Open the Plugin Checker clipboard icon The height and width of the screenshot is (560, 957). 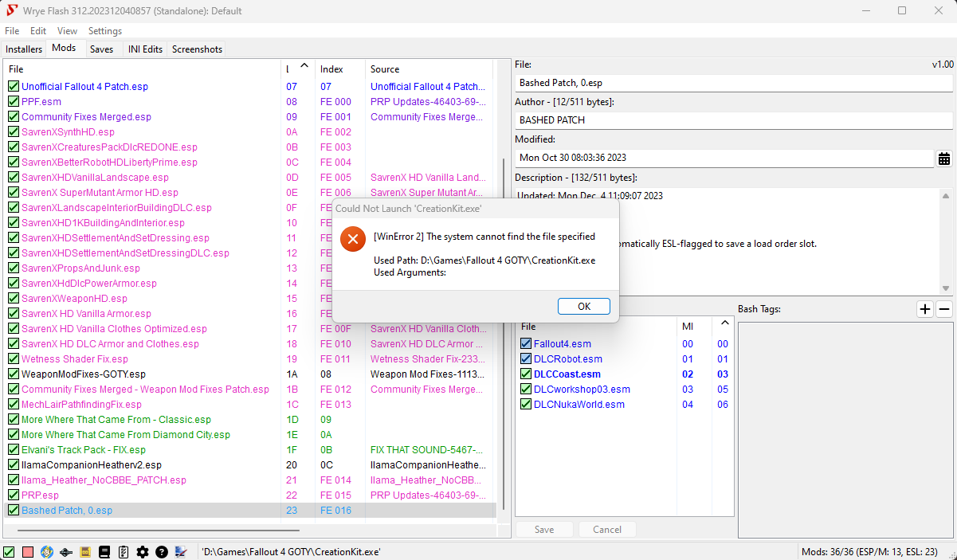point(124,552)
